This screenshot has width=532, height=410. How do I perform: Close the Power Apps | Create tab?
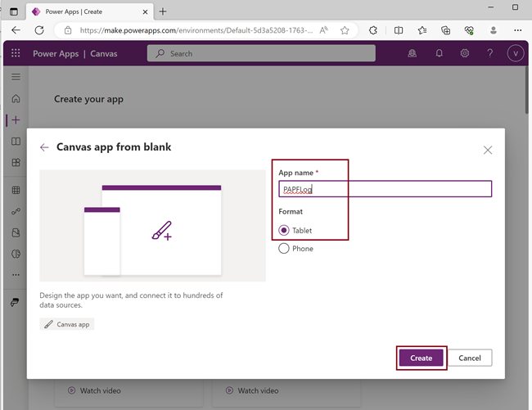(145, 12)
